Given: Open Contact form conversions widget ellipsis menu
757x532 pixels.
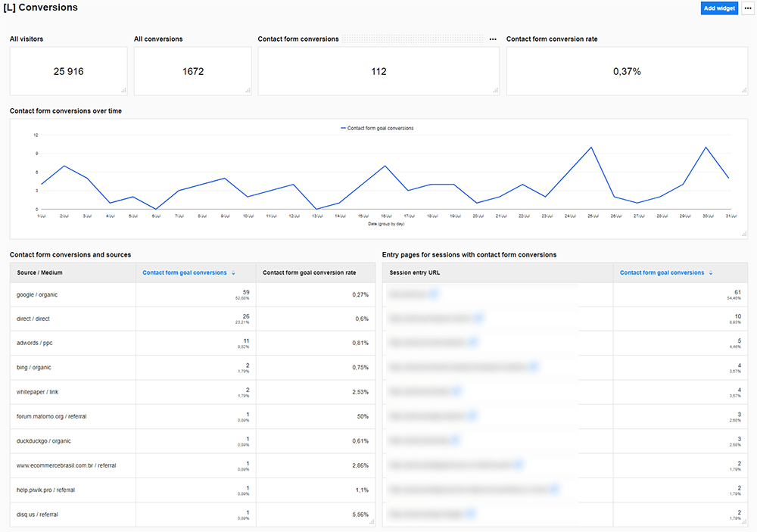Looking at the screenshot, I should (x=493, y=39).
